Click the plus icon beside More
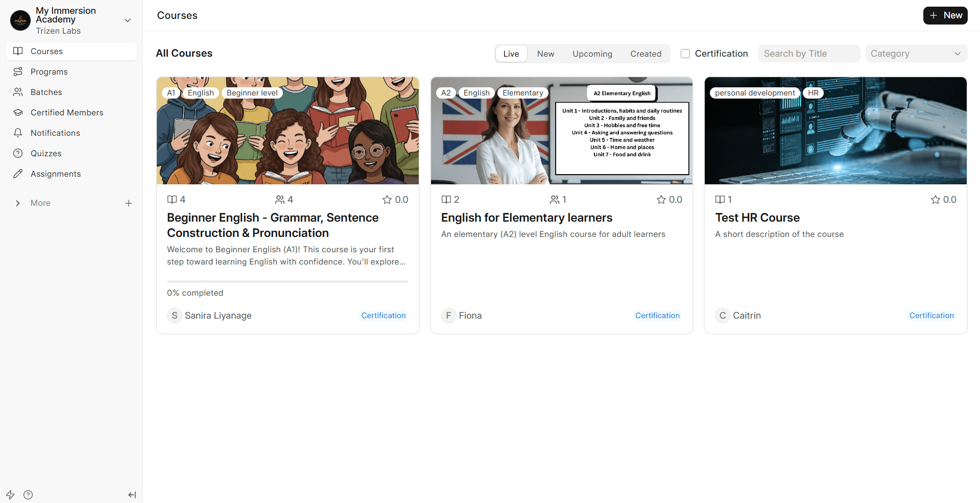The width and height of the screenshot is (980, 503). (129, 203)
